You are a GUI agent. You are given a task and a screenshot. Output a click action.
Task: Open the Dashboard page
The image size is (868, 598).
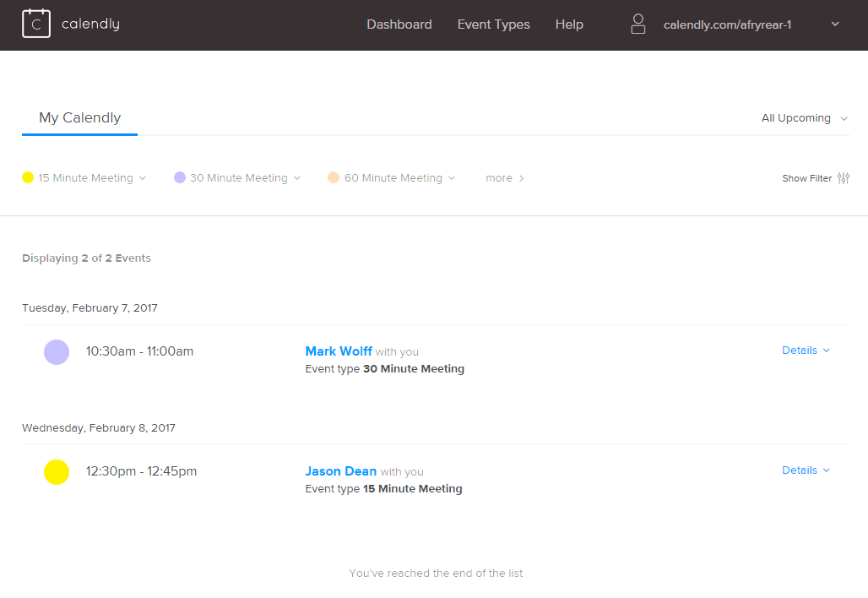(x=399, y=24)
